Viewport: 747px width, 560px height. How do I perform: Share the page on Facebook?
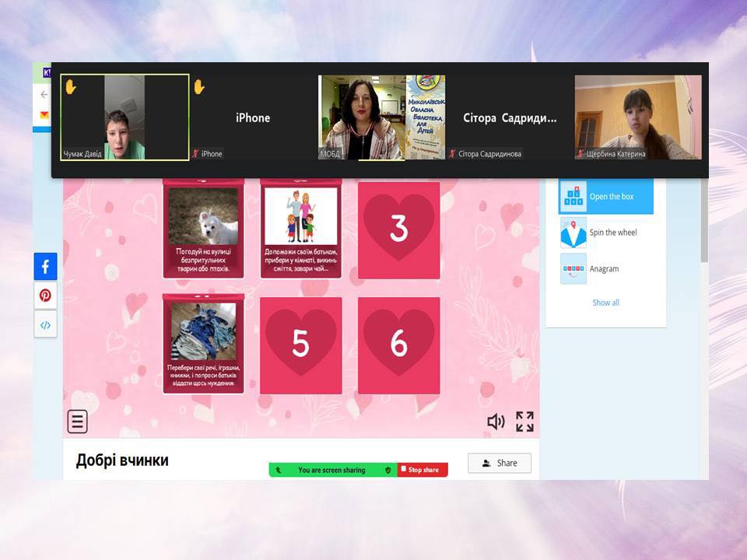(x=45, y=267)
